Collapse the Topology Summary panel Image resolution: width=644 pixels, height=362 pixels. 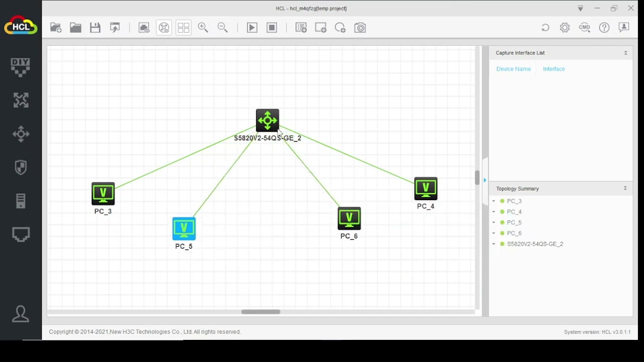[x=625, y=189]
